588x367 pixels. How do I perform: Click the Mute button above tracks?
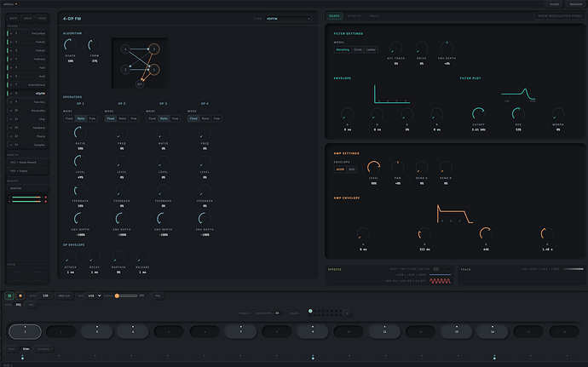[14, 18]
